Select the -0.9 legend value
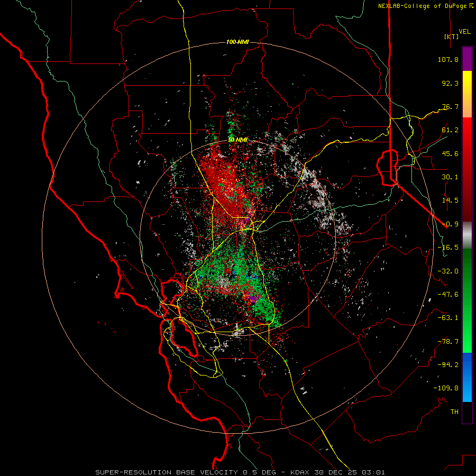Image resolution: width=476 pixels, height=476 pixels. (450, 224)
